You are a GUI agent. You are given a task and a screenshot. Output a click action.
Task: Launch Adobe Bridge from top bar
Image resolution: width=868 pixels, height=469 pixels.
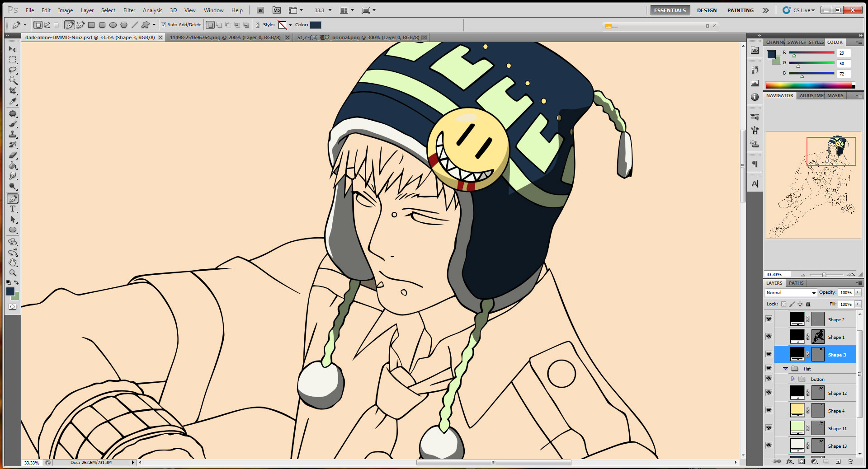click(260, 10)
